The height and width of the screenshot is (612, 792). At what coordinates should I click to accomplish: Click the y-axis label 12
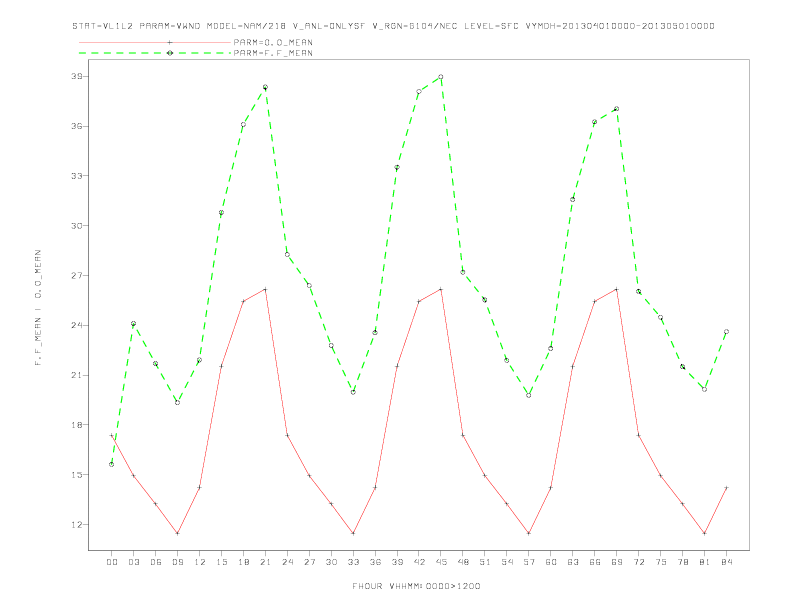point(77,525)
